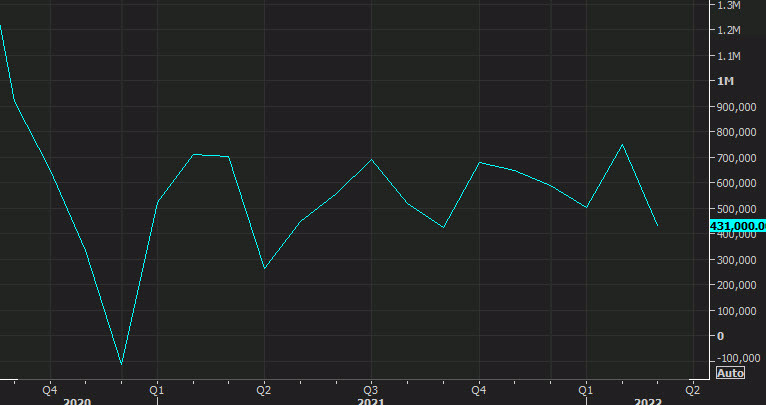Image resolution: width=766 pixels, height=405 pixels.
Task: Select the 2020 year label on the time axis
Action: 77,400
